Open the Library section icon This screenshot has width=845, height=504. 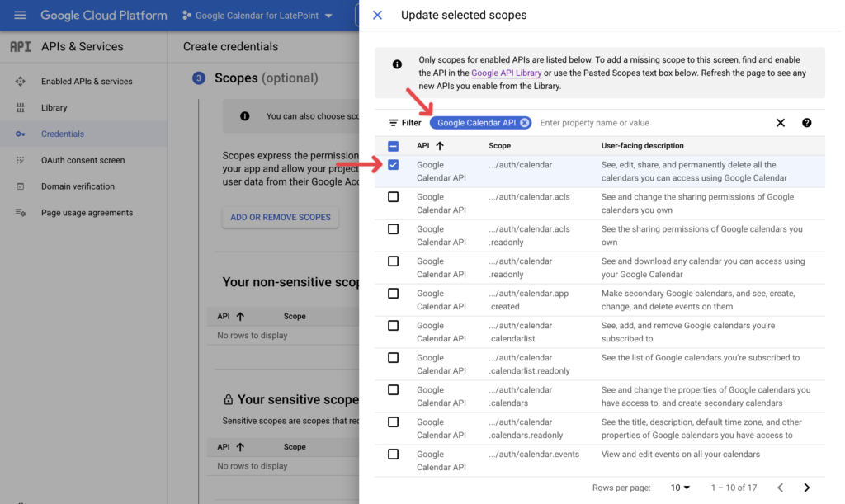(21, 107)
